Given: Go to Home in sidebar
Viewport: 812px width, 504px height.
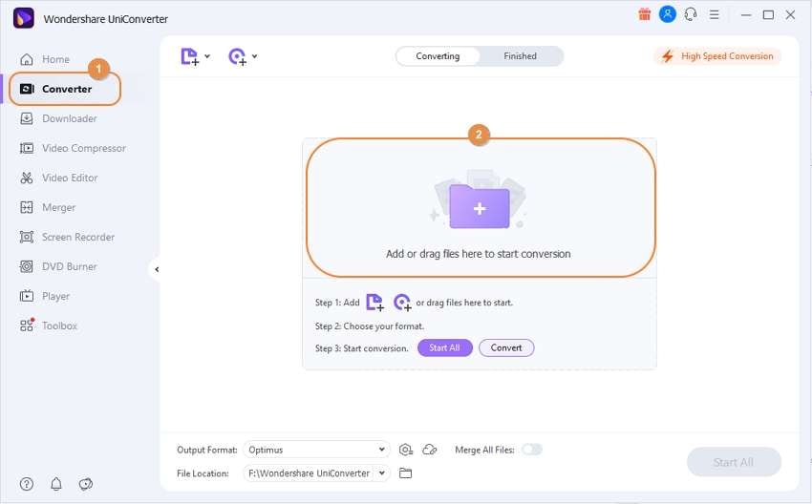Looking at the screenshot, I should 45,59.
